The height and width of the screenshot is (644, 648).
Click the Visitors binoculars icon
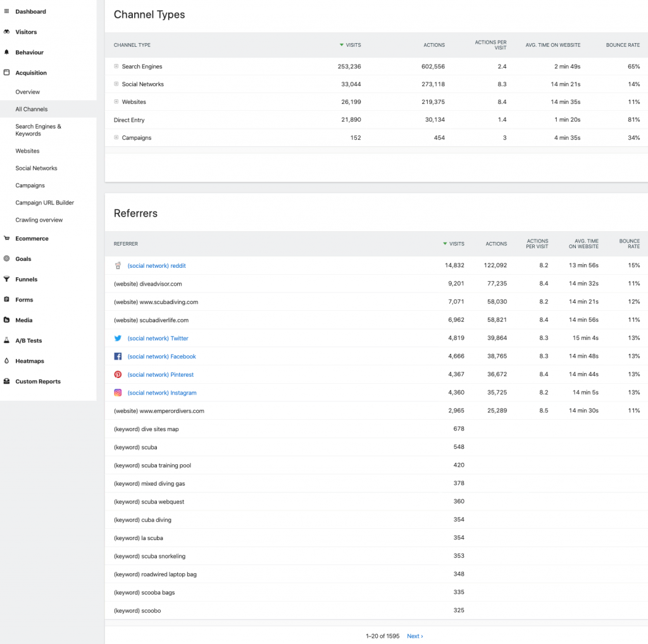[6, 32]
